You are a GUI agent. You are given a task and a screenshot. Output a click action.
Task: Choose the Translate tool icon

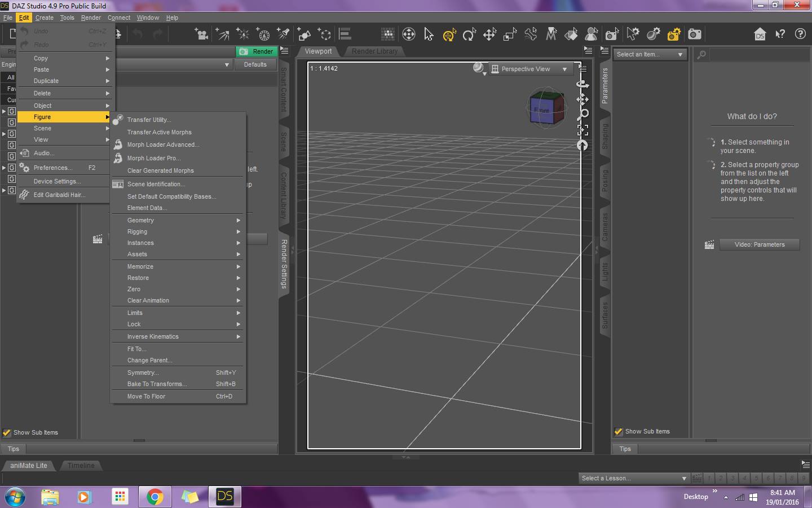point(489,34)
